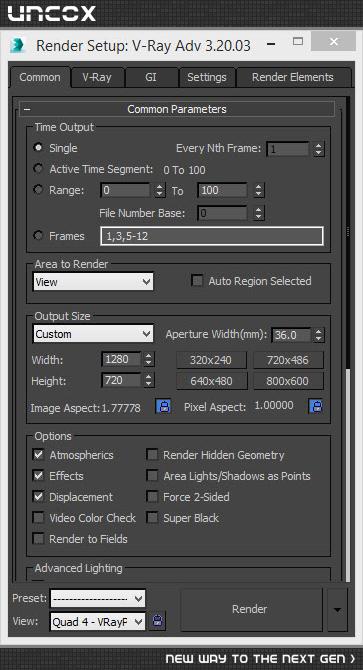Image resolution: width=363 pixels, height=670 pixels.
Task: Click the 3ds Max application icon in title bar
Action: [18, 46]
